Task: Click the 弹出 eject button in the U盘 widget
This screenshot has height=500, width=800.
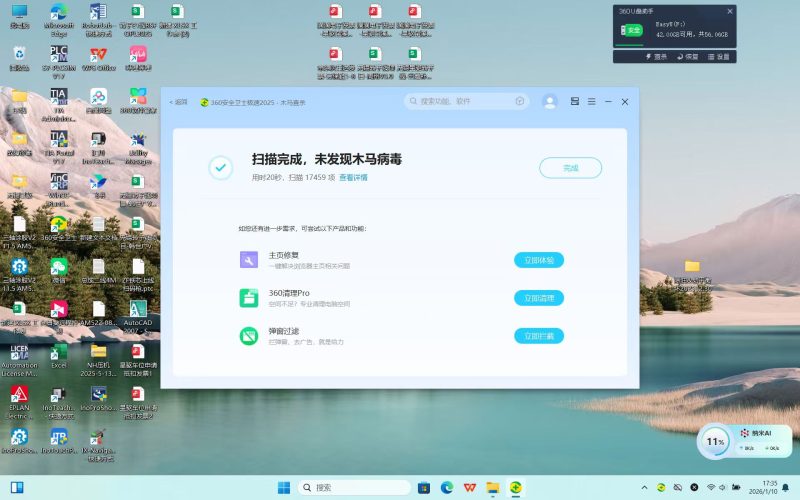Action: (655, 57)
